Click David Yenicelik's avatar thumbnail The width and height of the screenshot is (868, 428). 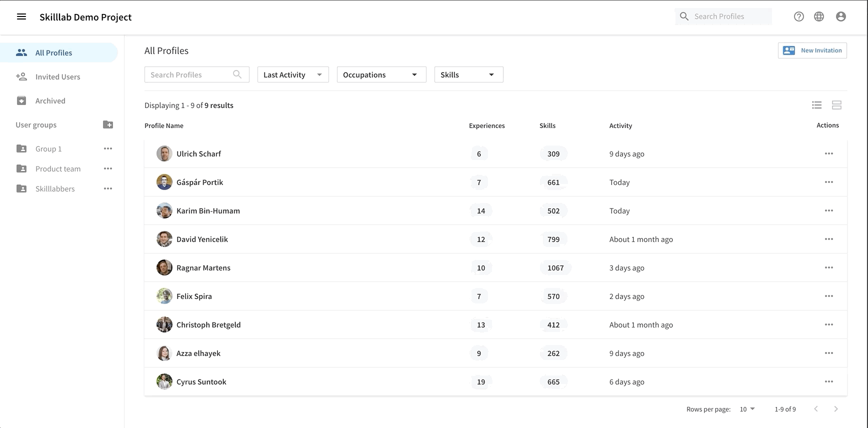point(164,239)
